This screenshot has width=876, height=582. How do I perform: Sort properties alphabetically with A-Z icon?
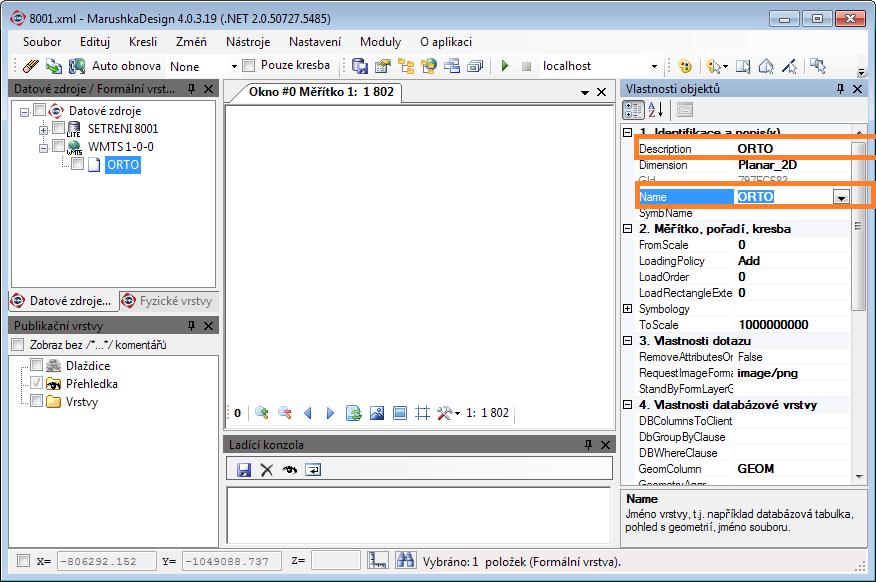[x=655, y=110]
